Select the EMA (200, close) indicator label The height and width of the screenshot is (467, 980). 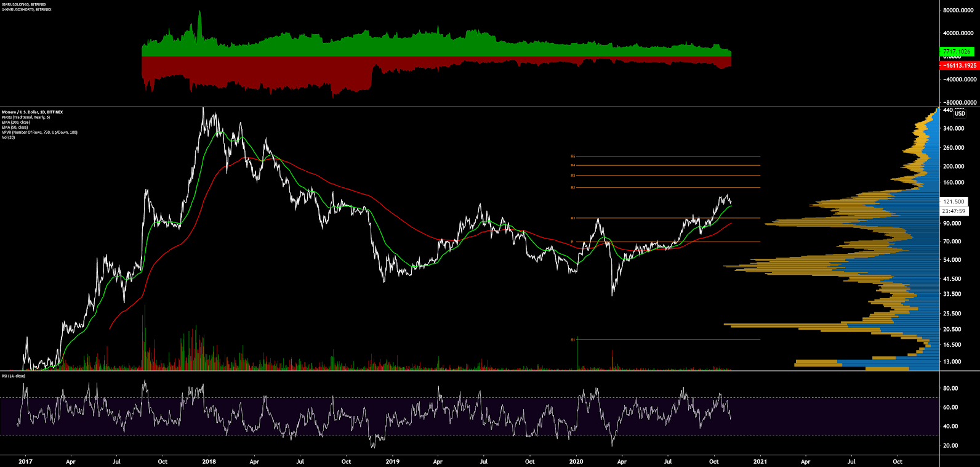tap(16, 122)
